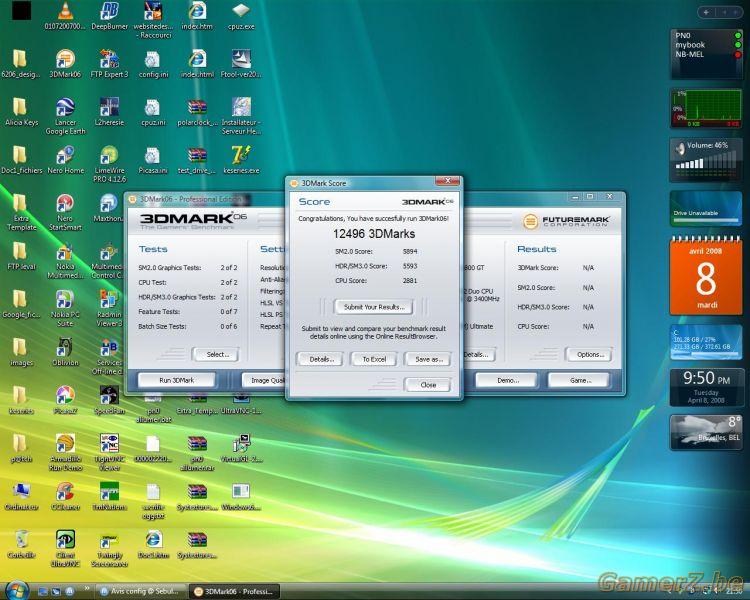Click the Windows Start orb
The image size is (750, 600).
pyautogui.click(x=17, y=590)
